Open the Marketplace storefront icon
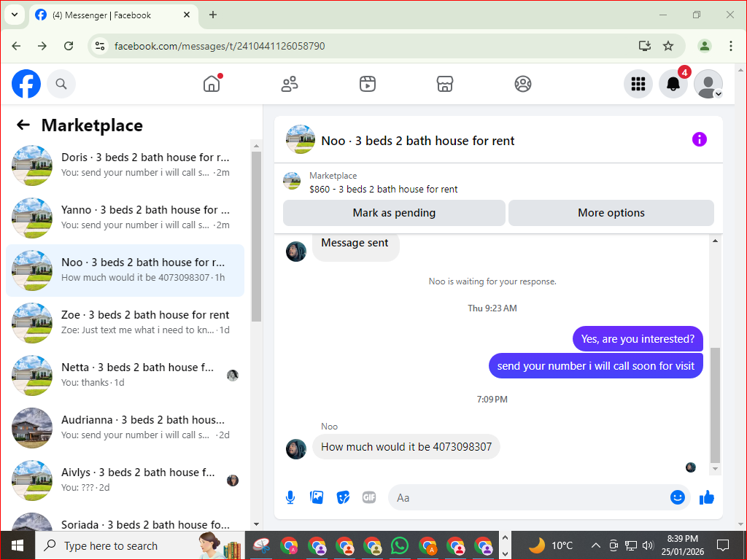Screen dimensions: 747x560 [x=445, y=85]
